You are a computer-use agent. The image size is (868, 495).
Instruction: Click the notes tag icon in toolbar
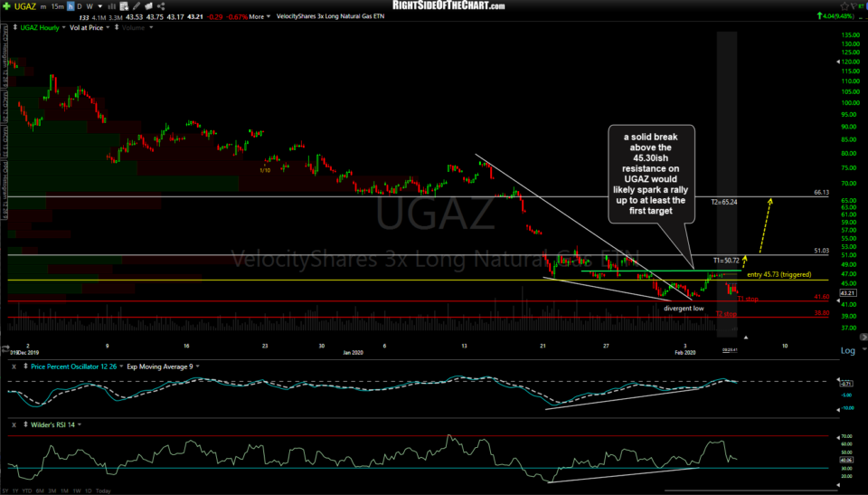148,6
